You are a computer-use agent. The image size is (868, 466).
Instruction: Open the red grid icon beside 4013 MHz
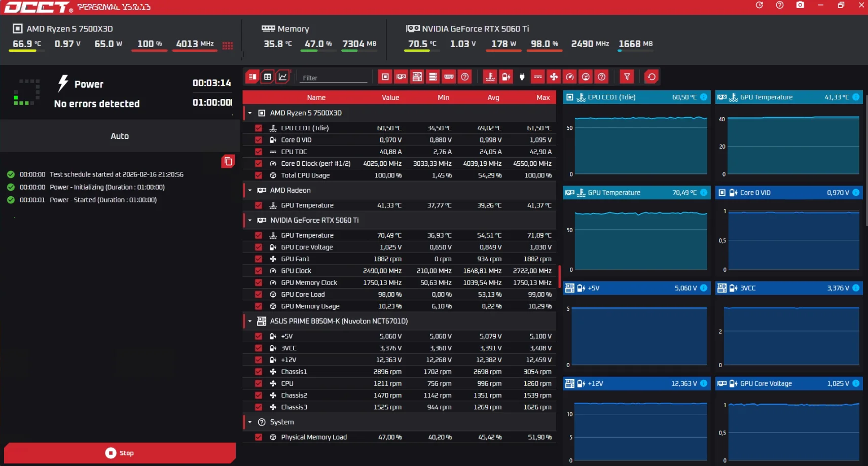(228, 46)
